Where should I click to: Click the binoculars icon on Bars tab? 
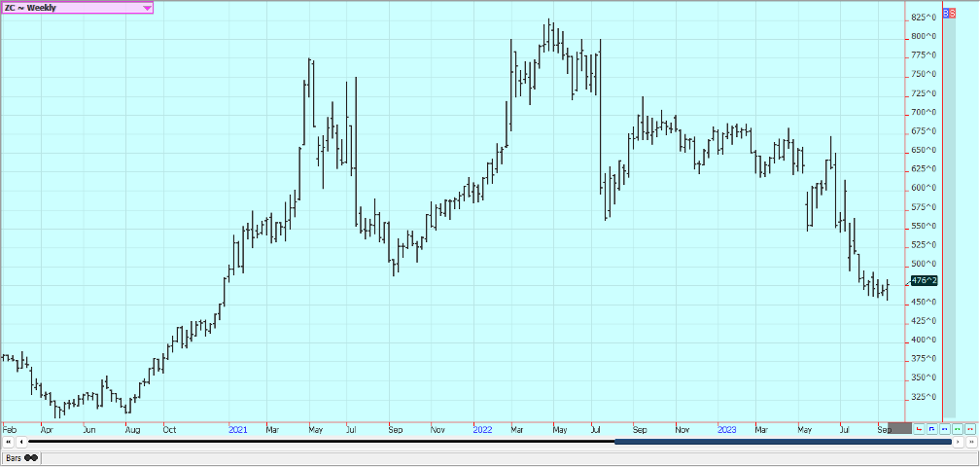(31, 457)
